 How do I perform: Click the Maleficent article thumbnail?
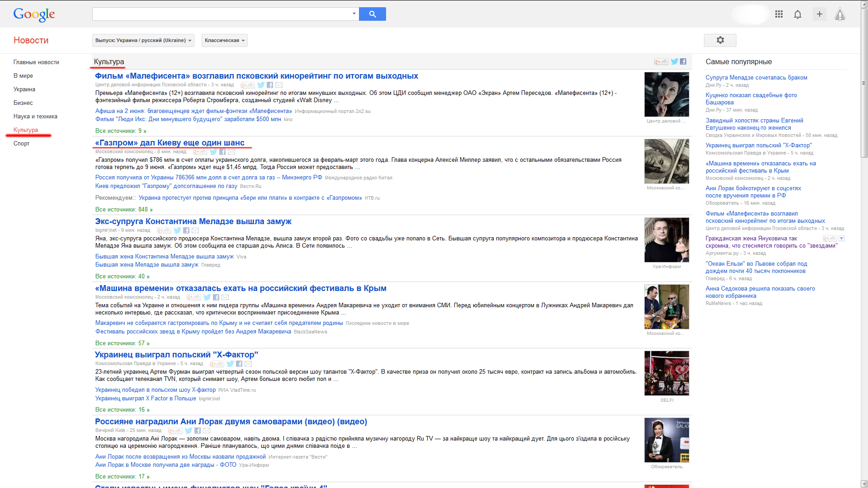pos(666,94)
